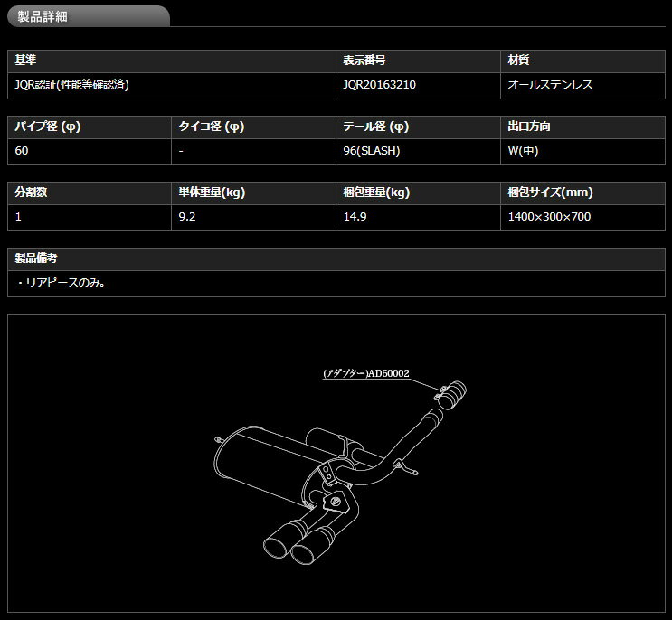Click the パイプ径 (φ) header

click(x=48, y=127)
